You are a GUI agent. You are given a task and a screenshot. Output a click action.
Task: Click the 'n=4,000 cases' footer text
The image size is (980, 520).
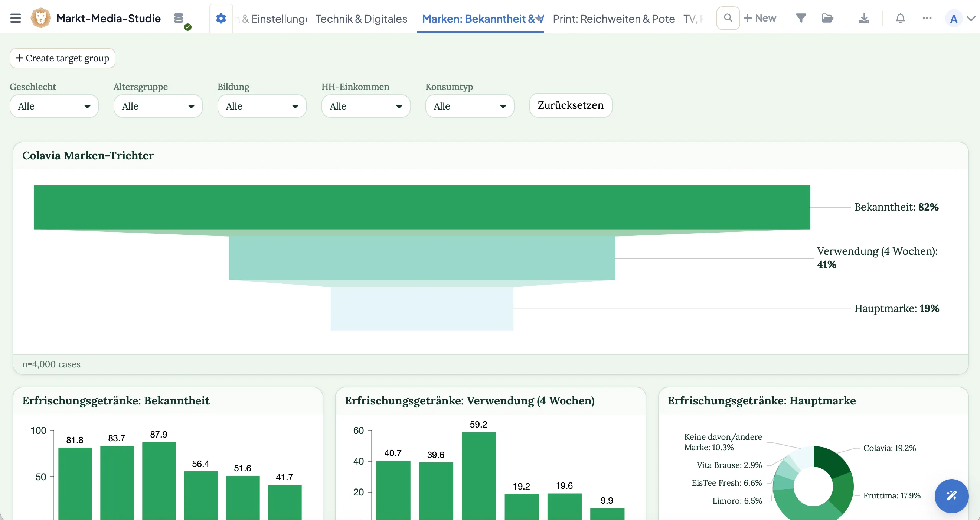51,364
